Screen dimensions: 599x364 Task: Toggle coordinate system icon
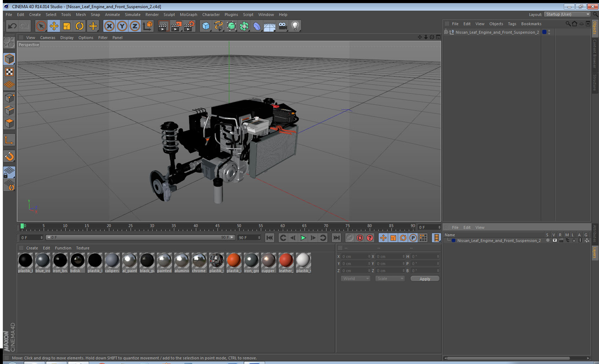tap(148, 26)
